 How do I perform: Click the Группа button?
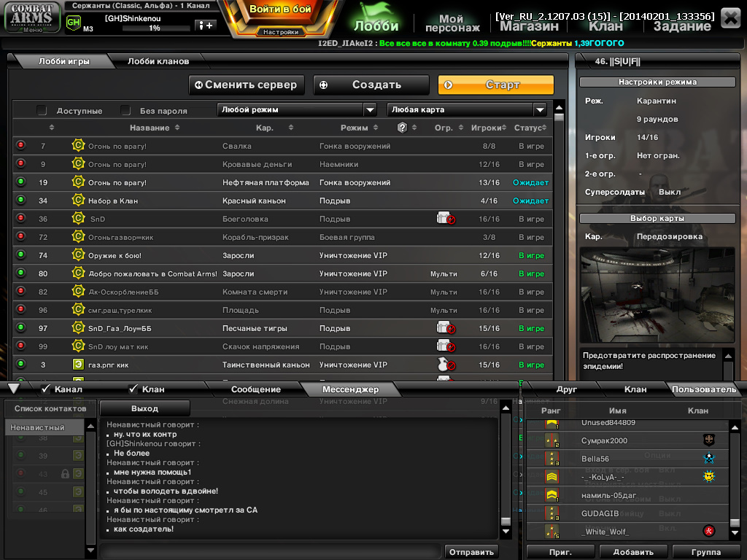706,552
